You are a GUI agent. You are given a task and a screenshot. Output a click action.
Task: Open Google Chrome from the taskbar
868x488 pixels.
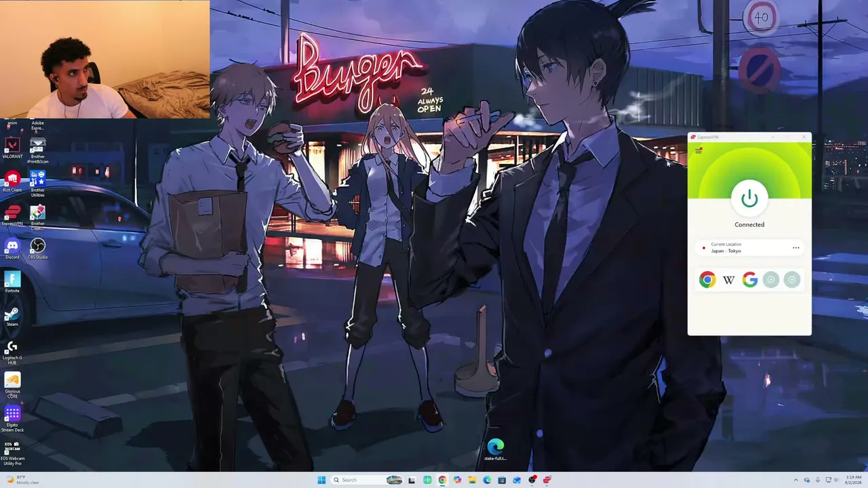point(442,480)
